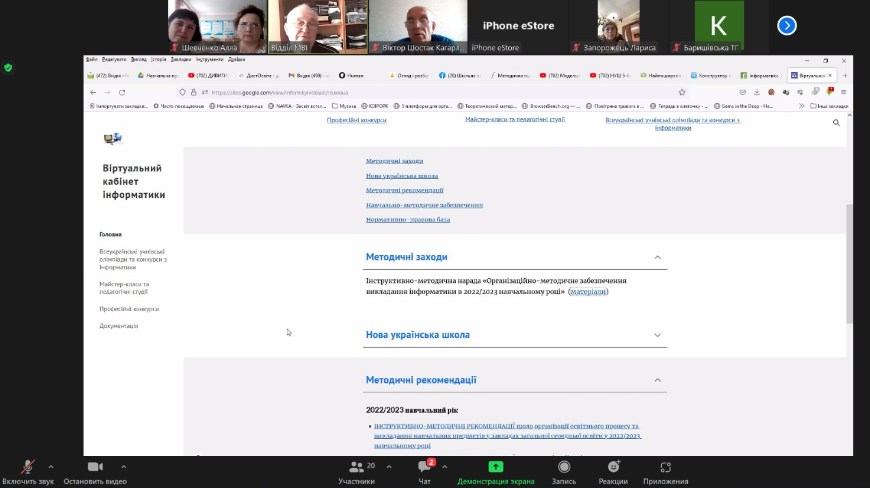Click the browser address bar URL

[280, 93]
